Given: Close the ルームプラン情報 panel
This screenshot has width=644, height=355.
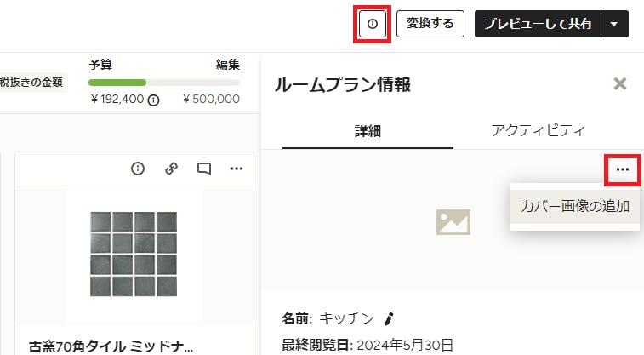Looking at the screenshot, I should (620, 83).
